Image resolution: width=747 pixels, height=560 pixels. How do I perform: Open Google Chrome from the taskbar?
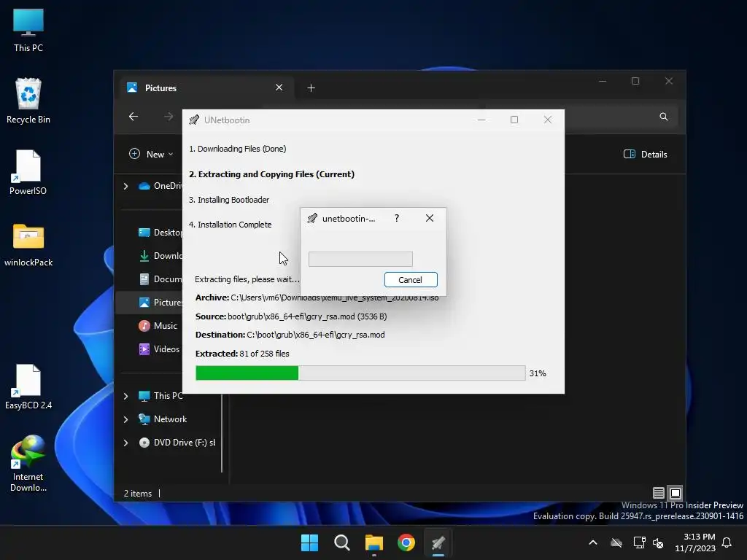coord(406,542)
